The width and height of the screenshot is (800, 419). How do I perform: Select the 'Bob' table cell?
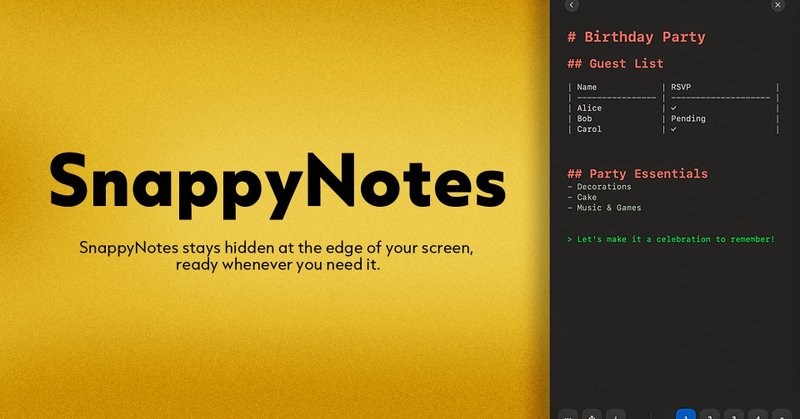tap(585, 119)
